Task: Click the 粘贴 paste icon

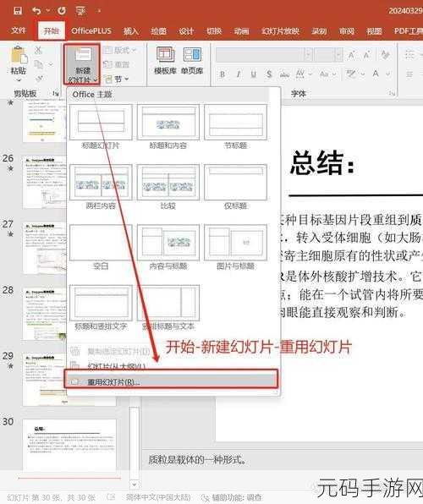Action: coord(19,55)
